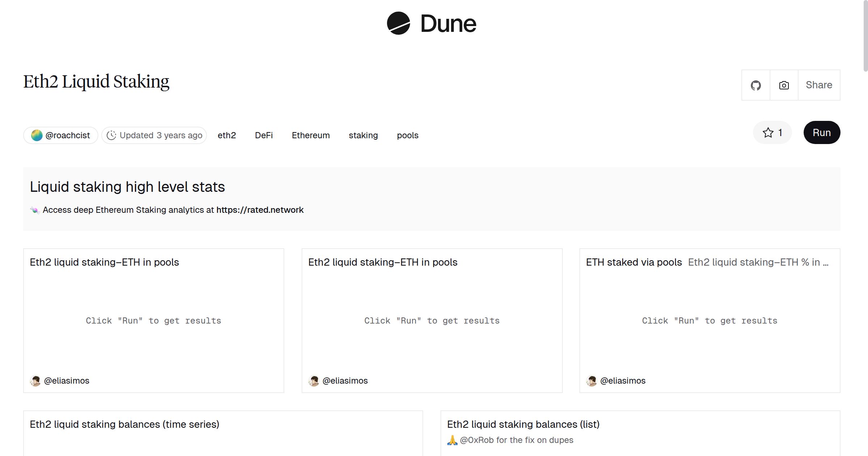Screen dimensions: 868x456
Task: Select the Ethereum tag
Action: click(310, 135)
